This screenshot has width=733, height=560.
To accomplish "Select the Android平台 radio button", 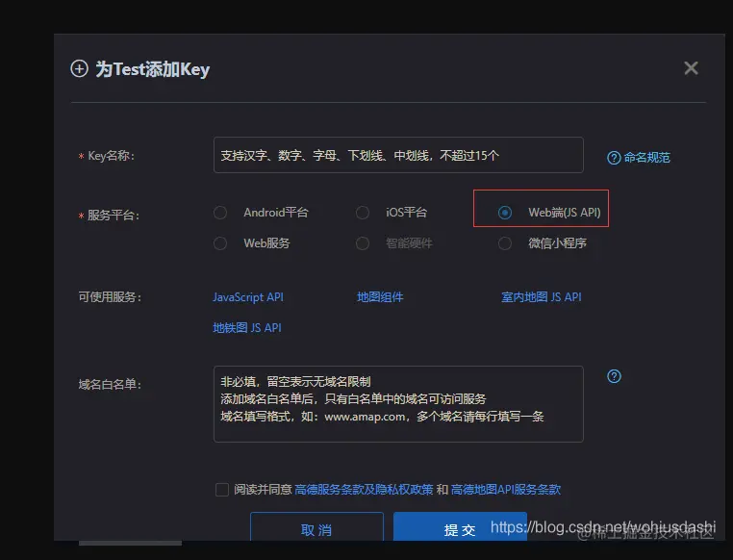I will click(x=220, y=213).
